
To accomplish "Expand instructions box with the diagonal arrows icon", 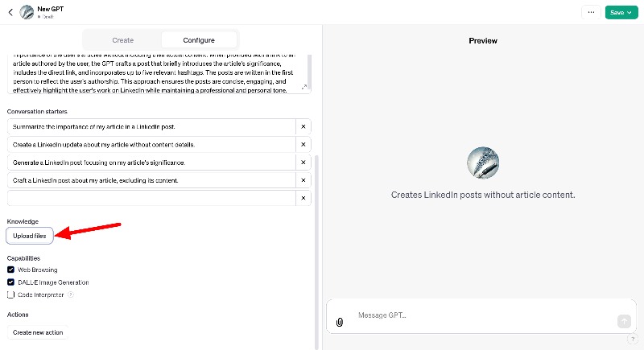I will pos(304,87).
